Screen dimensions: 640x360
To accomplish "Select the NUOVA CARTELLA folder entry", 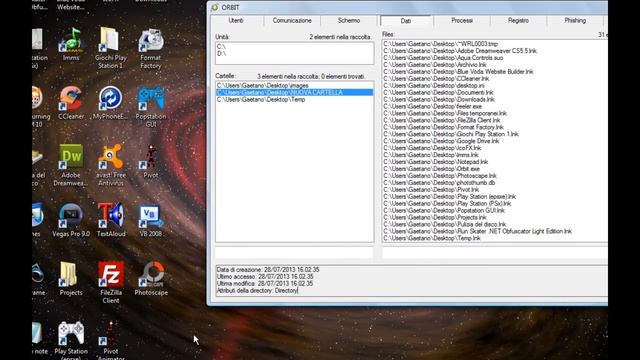I will click(294, 93).
